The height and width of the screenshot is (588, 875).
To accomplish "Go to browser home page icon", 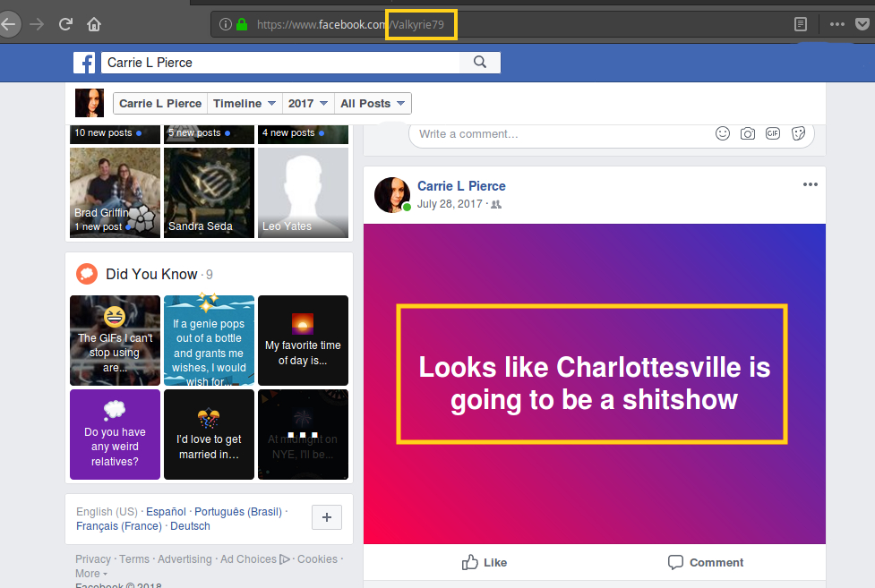I will (94, 24).
